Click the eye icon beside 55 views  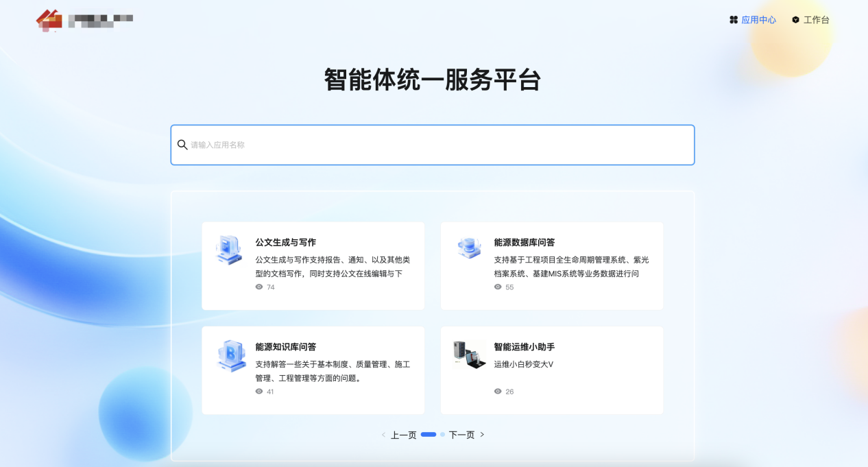[x=498, y=287]
